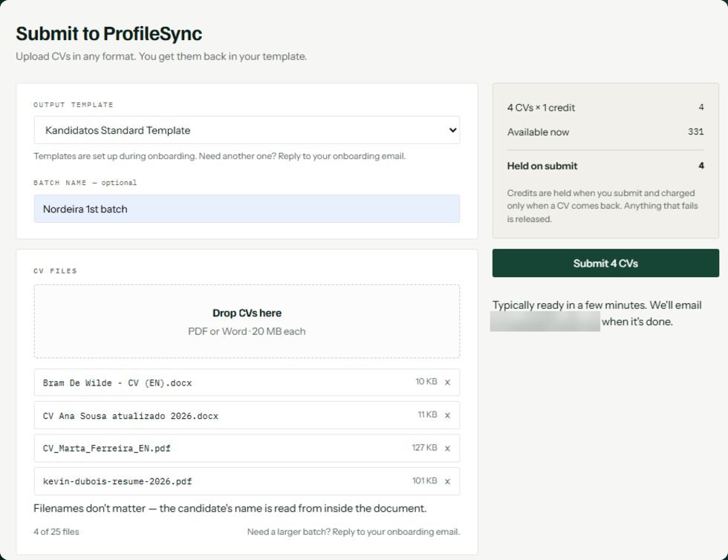Remove kevin-dubois-resume-2026.pdf from list
The width and height of the screenshot is (728, 560).
click(x=447, y=481)
